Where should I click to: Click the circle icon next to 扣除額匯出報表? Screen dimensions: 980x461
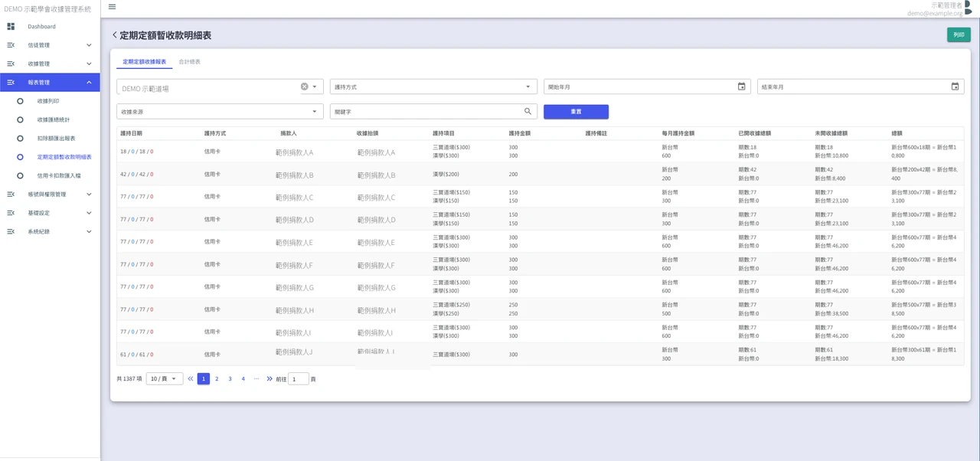click(x=20, y=139)
